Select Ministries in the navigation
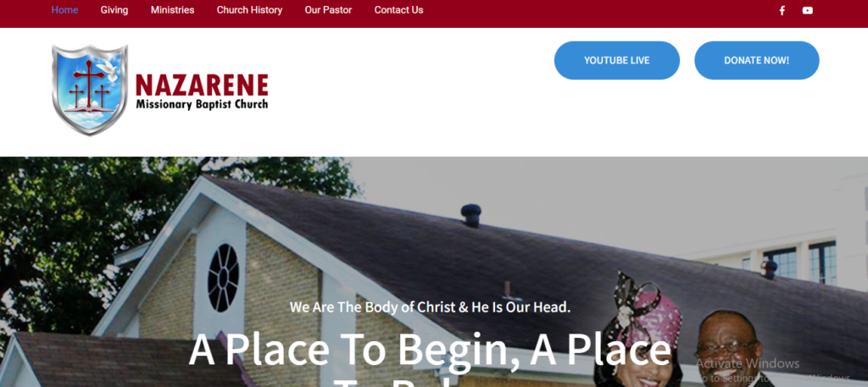Image resolution: width=868 pixels, height=387 pixels. coord(172,10)
